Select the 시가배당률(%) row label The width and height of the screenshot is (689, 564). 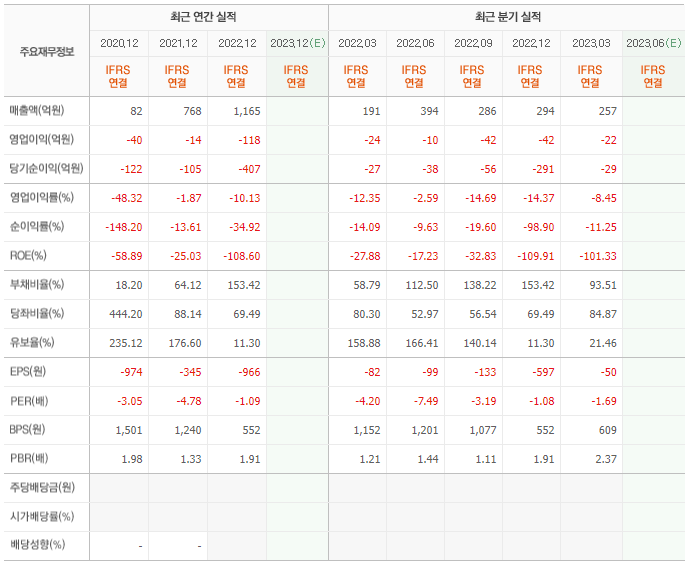pyautogui.click(x=42, y=516)
